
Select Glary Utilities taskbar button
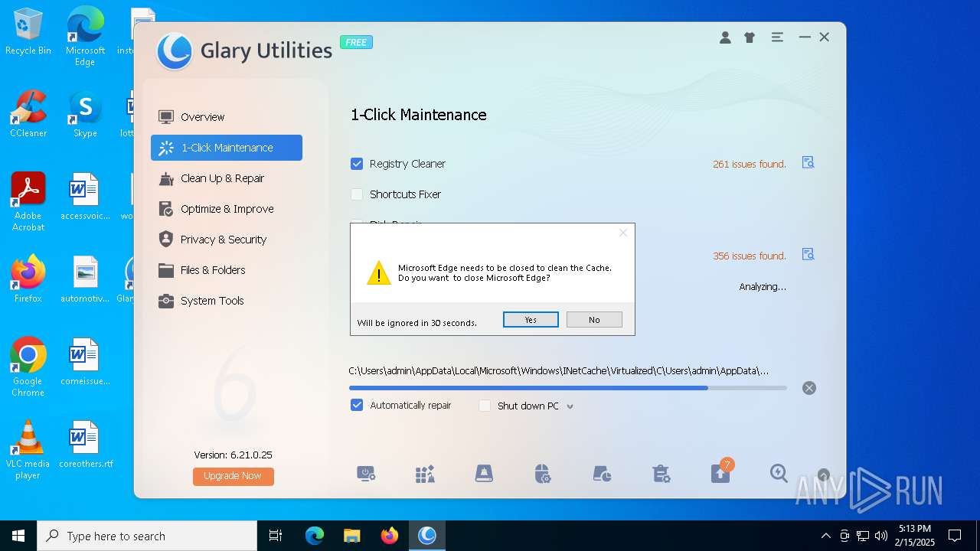pos(426,536)
